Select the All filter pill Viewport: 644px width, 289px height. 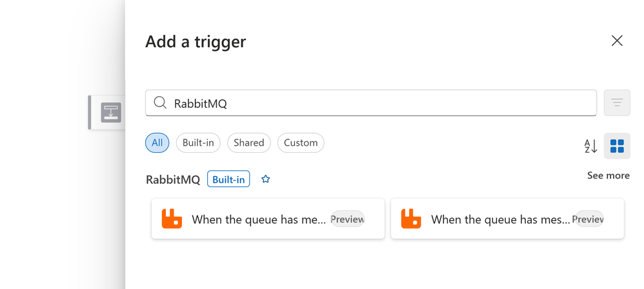(157, 143)
